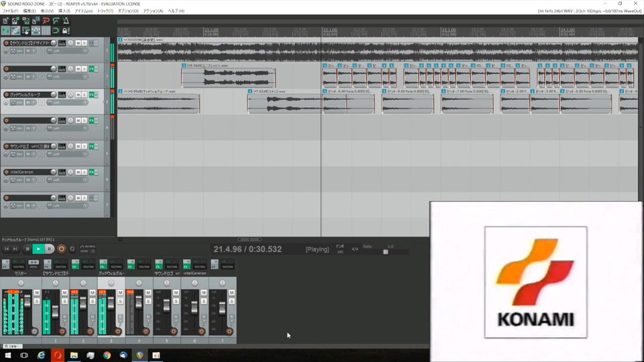Click the New Project toolbar icon
This screenshot has height=362, width=644.
(x=5, y=21)
